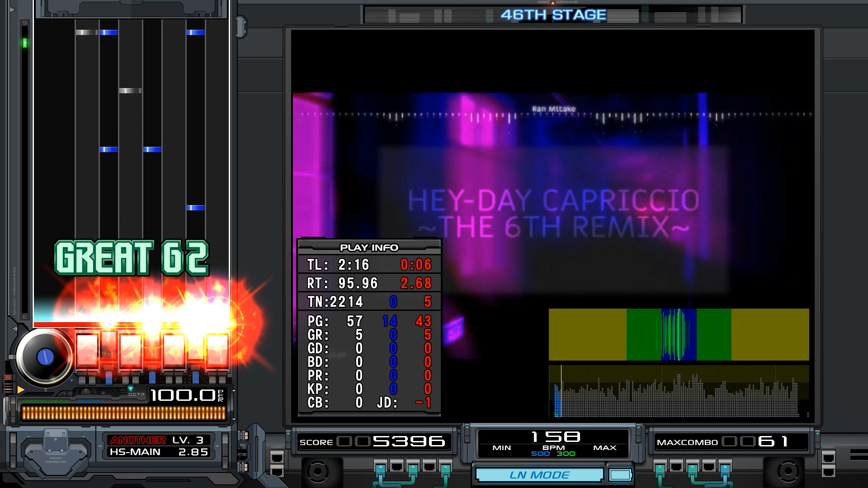Click the blue turntable scratch disc
The image size is (868, 488).
45,357
